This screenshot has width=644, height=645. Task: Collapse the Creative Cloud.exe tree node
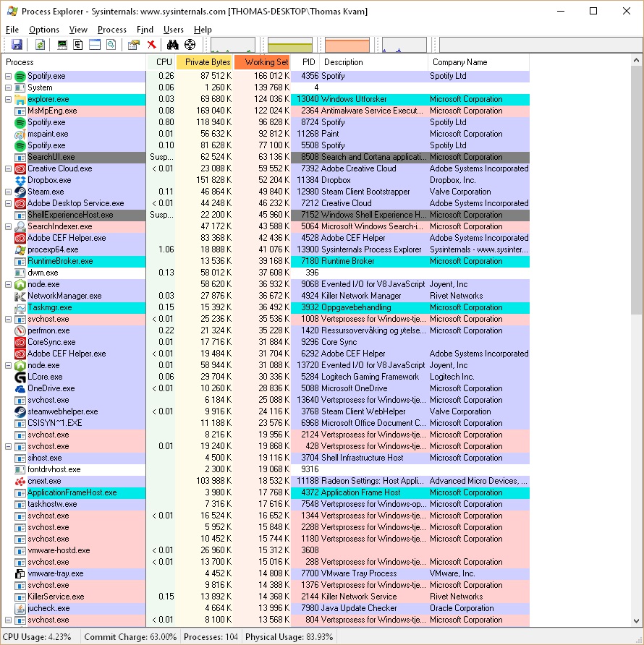tap(8, 168)
